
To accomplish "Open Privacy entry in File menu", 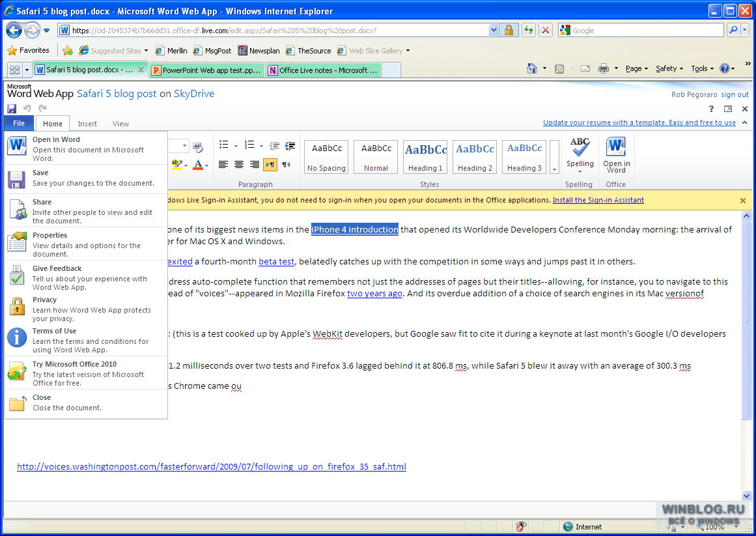I will coord(86,309).
